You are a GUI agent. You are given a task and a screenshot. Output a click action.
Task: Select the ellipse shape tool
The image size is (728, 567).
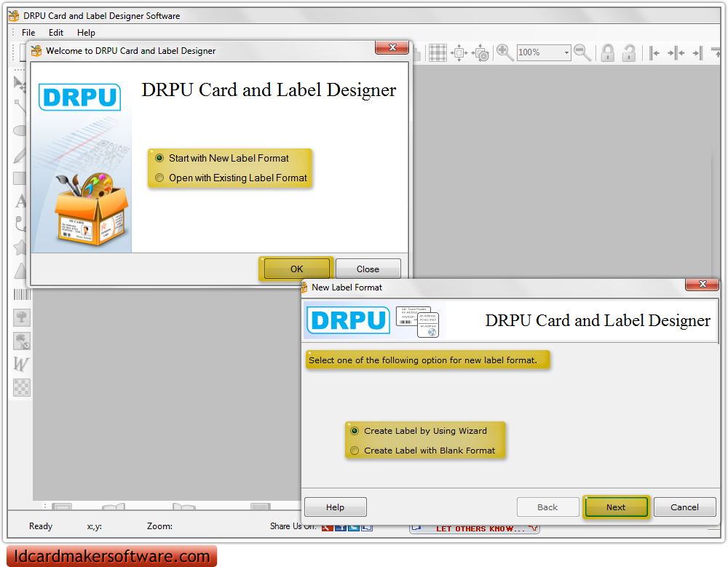click(x=19, y=130)
